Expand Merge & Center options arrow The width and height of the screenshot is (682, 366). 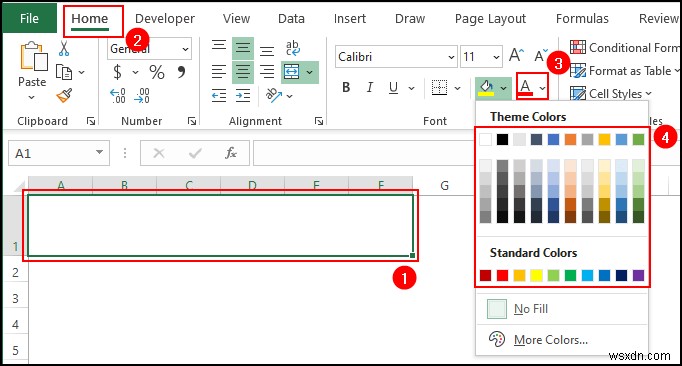coord(310,72)
